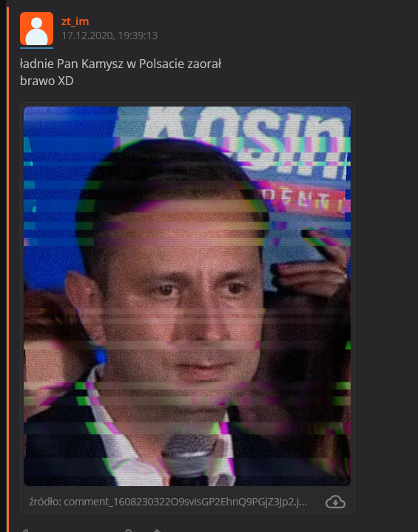Screen dimensions: 418x532
Task: Click the empty space after the filename in the source bar
Action: tap(316, 502)
